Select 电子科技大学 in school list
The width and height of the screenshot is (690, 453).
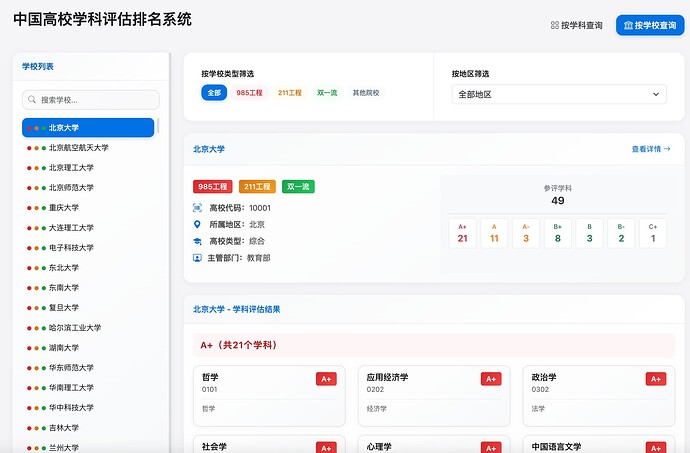[88, 248]
